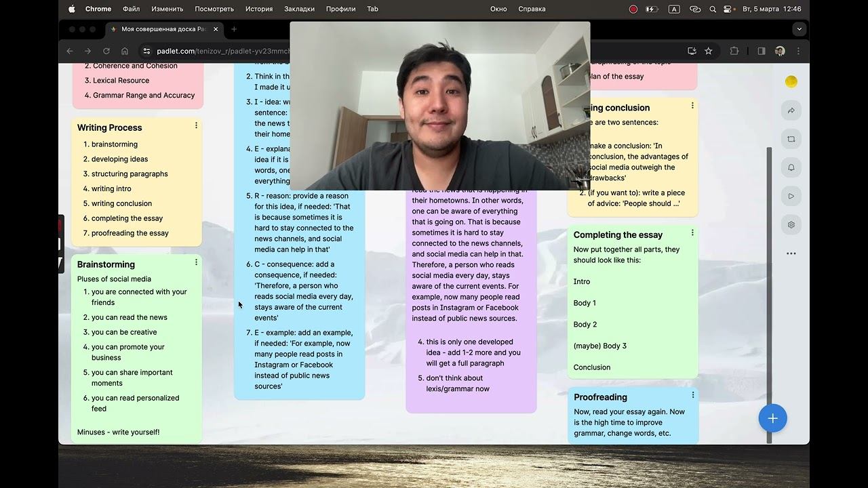The image size is (868, 488).
Task: Open padlet notifications bell
Action: point(791,167)
